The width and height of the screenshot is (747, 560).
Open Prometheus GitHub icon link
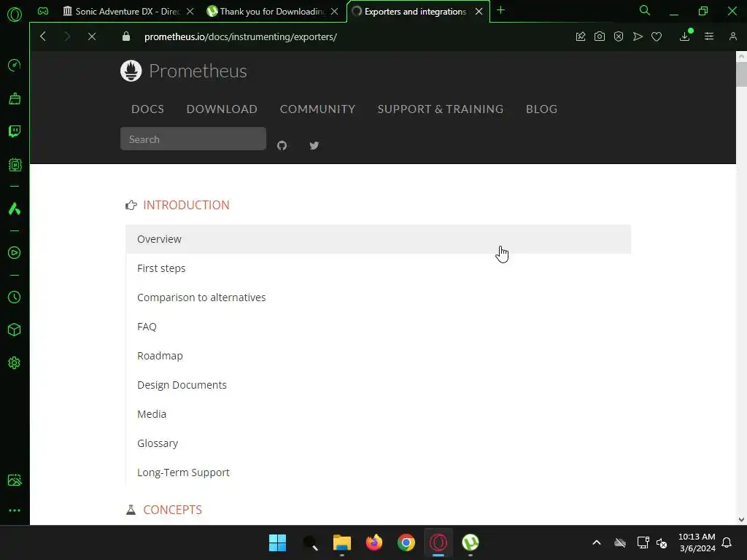click(282, 145)
